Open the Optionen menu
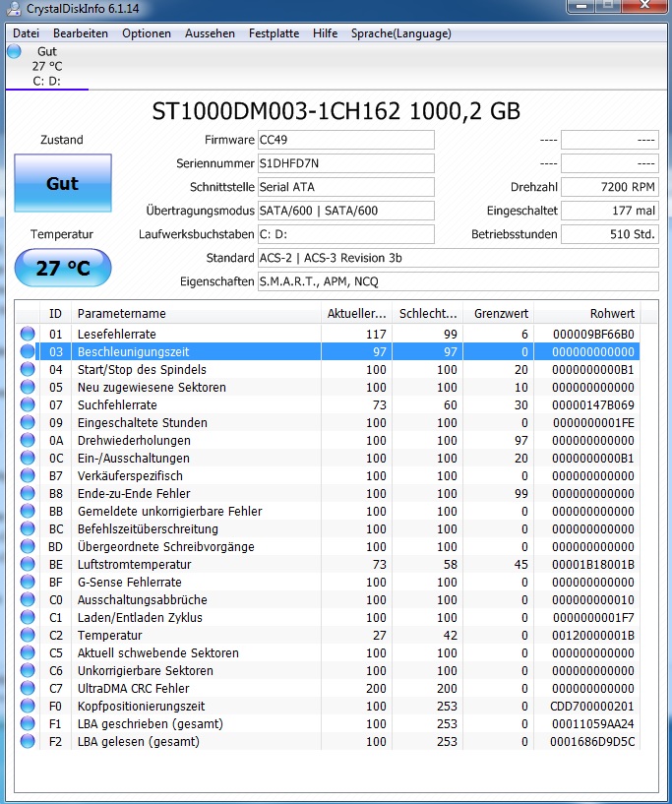This screenshot has height=804, width=672. pos(147,33)
